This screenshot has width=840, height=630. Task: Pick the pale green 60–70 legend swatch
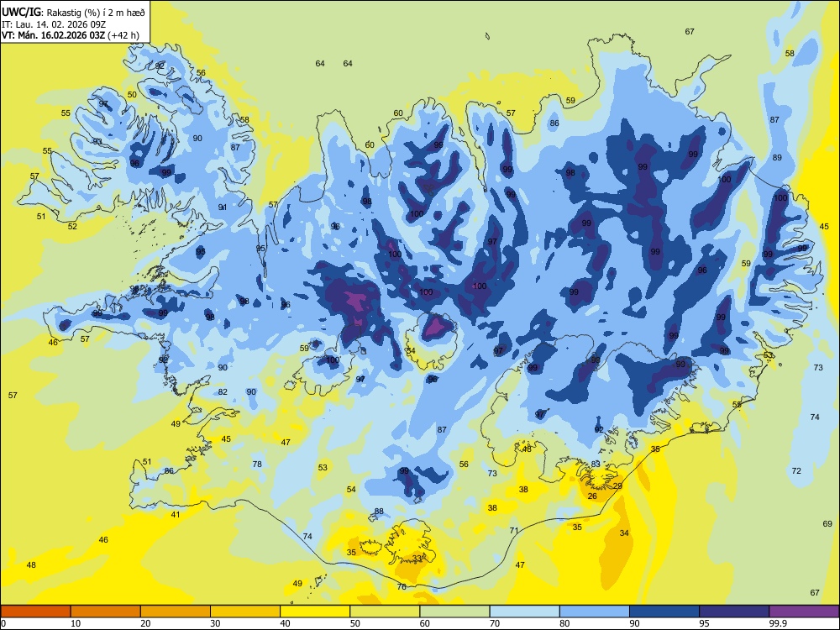tap(454, 612)
